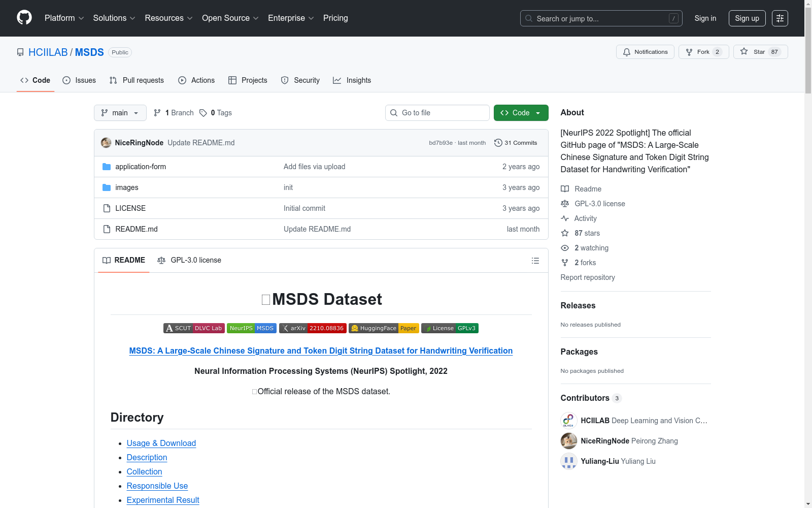Click the forks icon in About

tap(565, 263)
